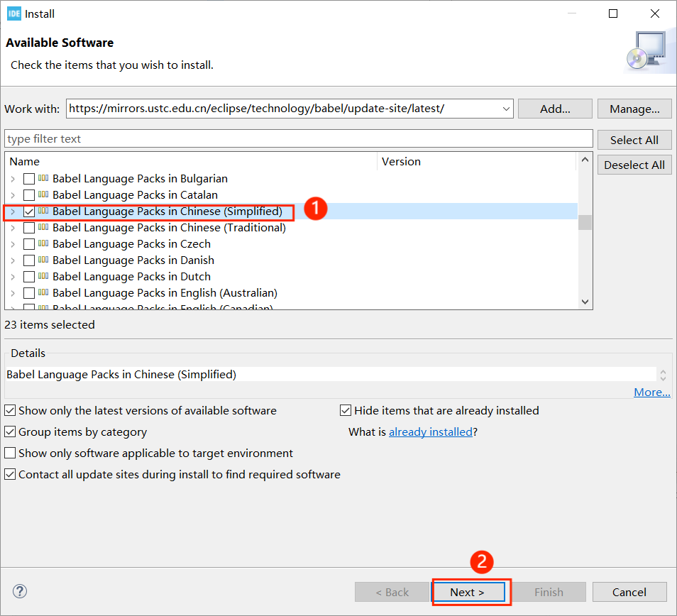Click the Czech language pack category icon

(x=43, y=243)
